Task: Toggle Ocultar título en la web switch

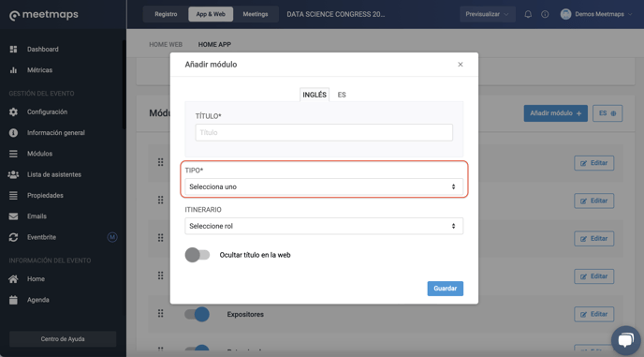Action: [x=198, y=255]
